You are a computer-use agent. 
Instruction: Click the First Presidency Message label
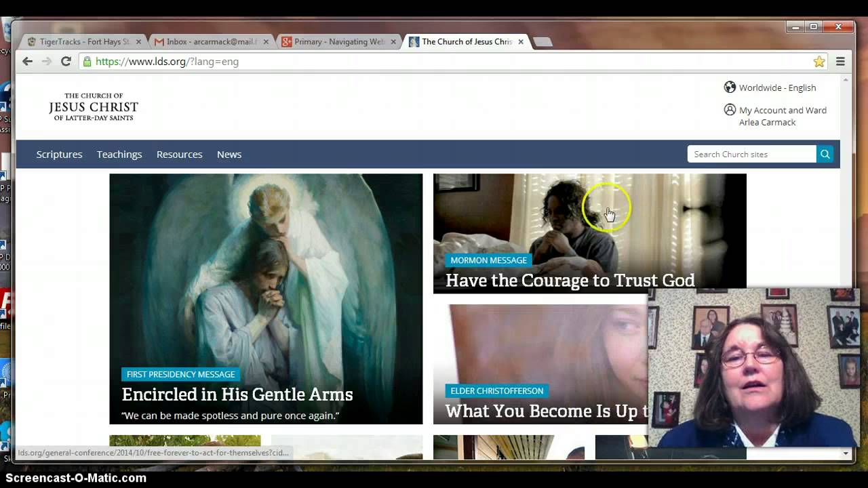click(x=180, y=374)
